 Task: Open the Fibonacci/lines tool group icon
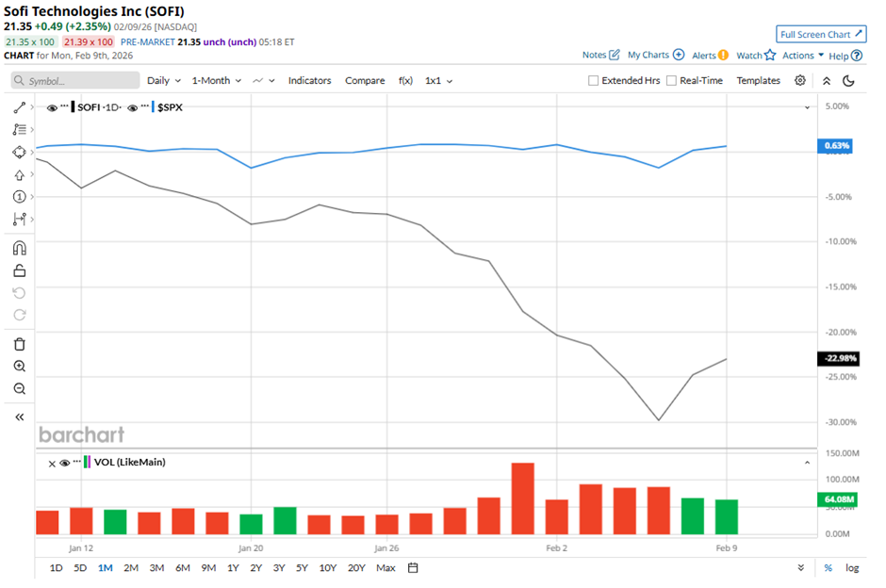19,129
